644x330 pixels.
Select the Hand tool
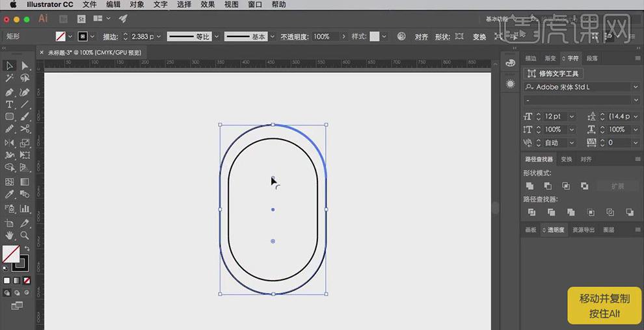click(10, 235)
